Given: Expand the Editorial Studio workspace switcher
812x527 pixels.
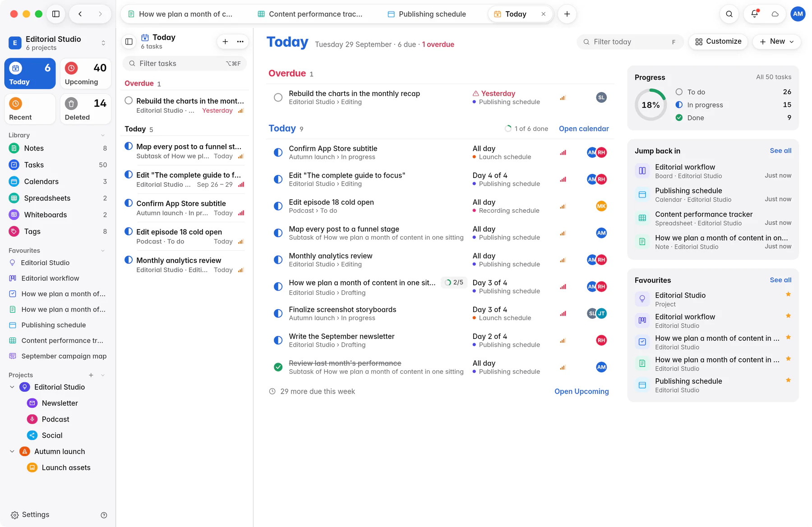Looking at the screenshot, I should pos(103,43).
